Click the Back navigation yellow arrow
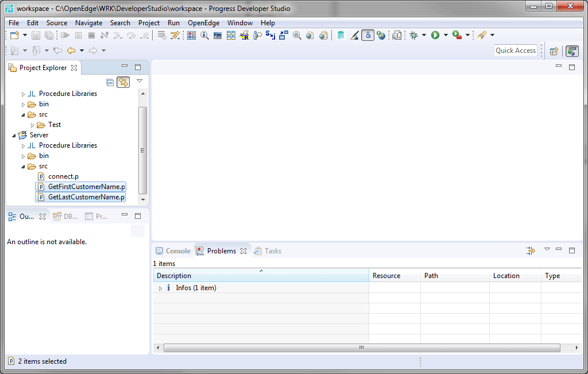Screen dimensions: 588x374 71,50
